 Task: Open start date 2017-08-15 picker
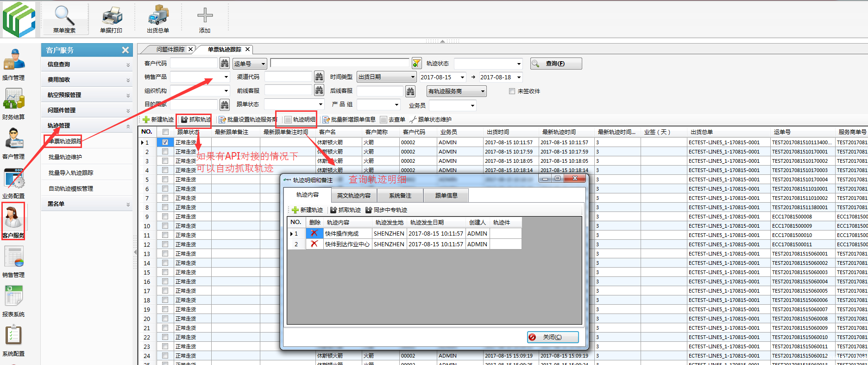click(x=462, y=77)
